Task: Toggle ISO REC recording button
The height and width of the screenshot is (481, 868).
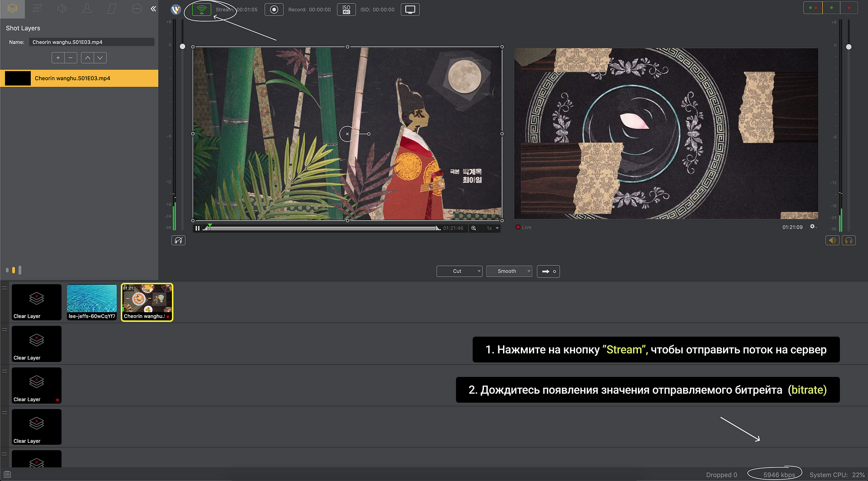Action: (x=346, y=10)
